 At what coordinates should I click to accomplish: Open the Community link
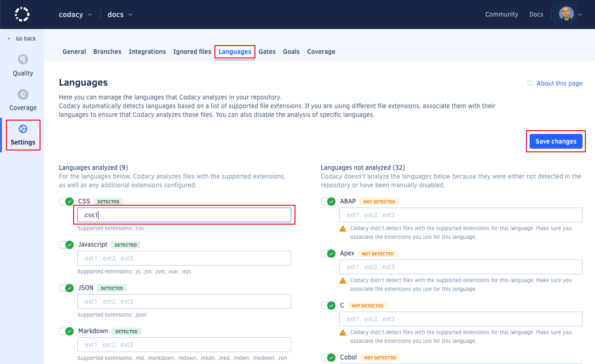click(501, 14)
